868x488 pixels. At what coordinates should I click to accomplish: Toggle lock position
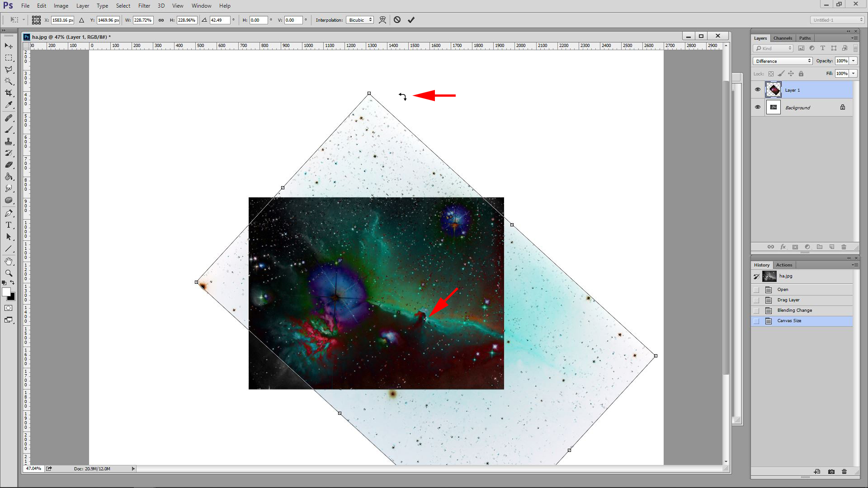pos(791,74)
